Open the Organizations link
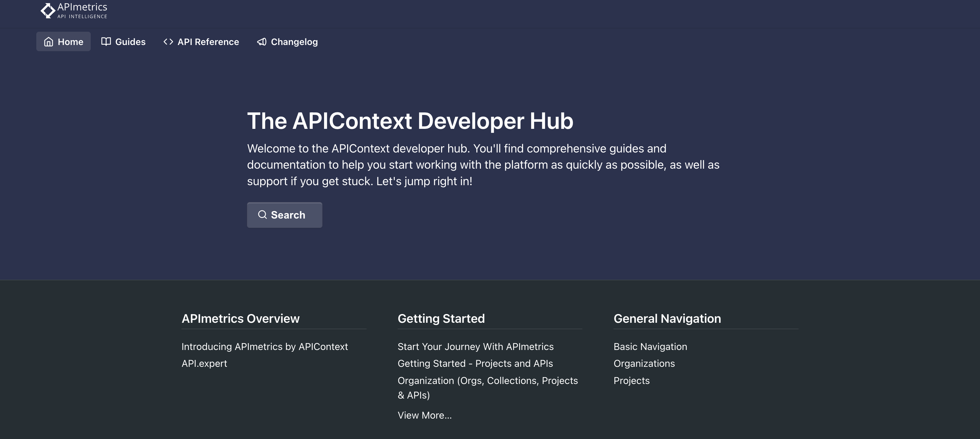Viewport: 980px width, 439px height. [x=644, y=363]
